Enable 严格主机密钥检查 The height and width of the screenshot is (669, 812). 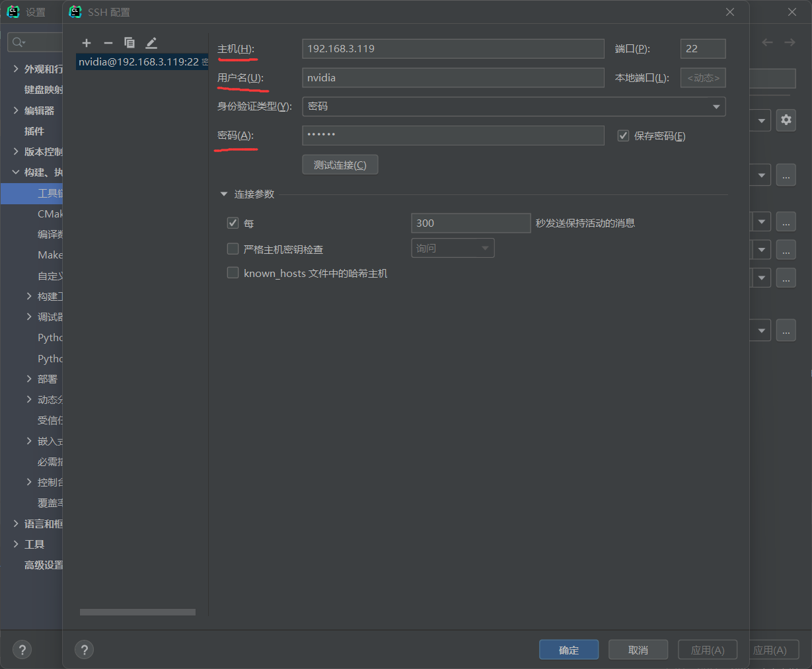233,249
